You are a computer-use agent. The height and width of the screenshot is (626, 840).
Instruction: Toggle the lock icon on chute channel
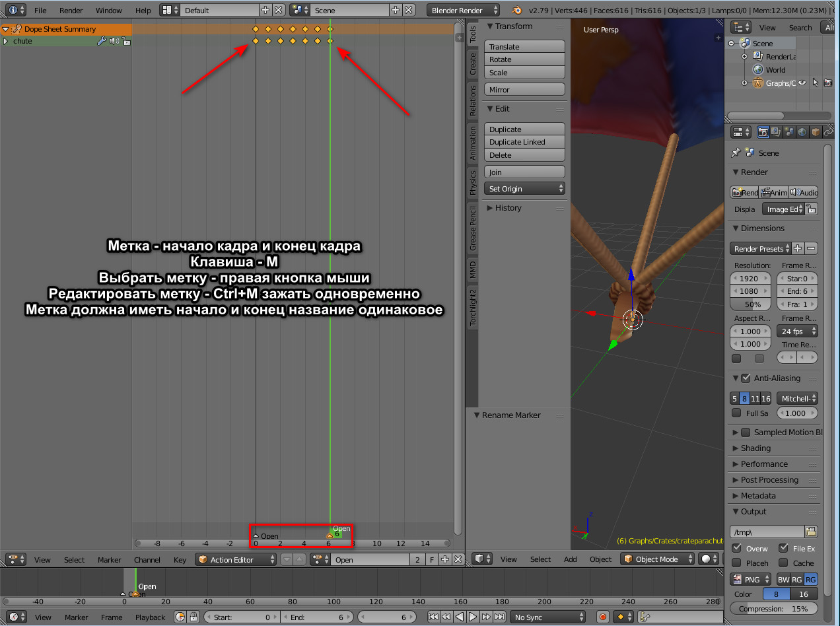coord(126,41)
